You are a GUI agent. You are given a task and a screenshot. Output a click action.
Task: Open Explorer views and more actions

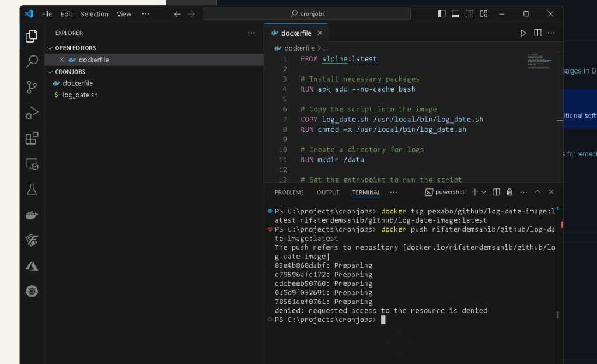tap(252, 33)
